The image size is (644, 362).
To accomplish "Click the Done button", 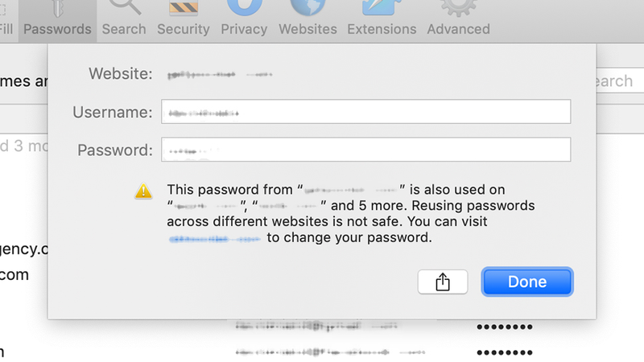I will pos(527,282).
